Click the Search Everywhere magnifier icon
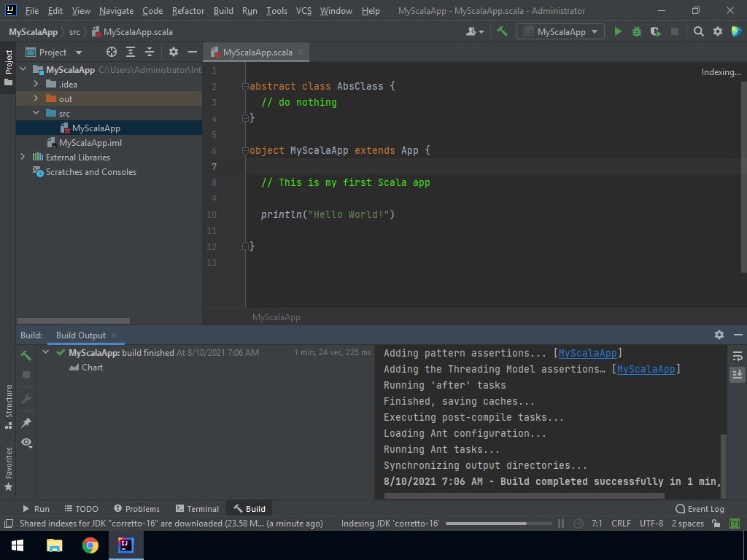Viewport: 747px width, 560px height. [x=699, y=31]
